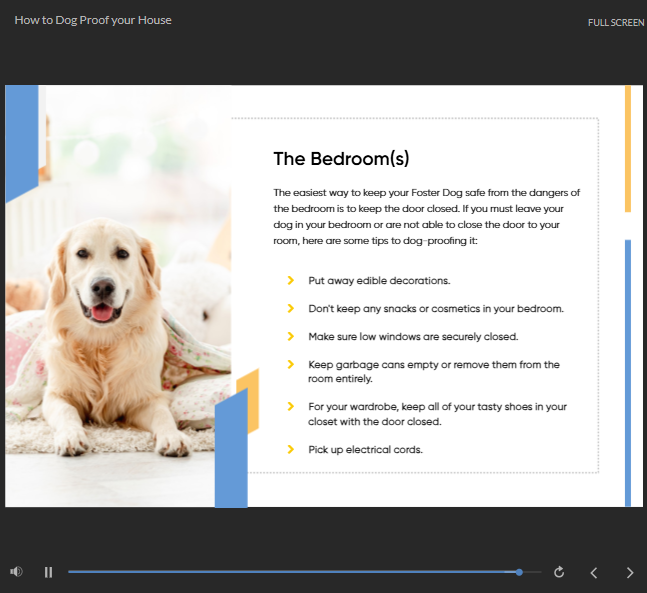The width and height of the screenshot is (647, 593).
Task: Click the 'Pick up electrical cords.' text
Action: (x=365, y=450)
